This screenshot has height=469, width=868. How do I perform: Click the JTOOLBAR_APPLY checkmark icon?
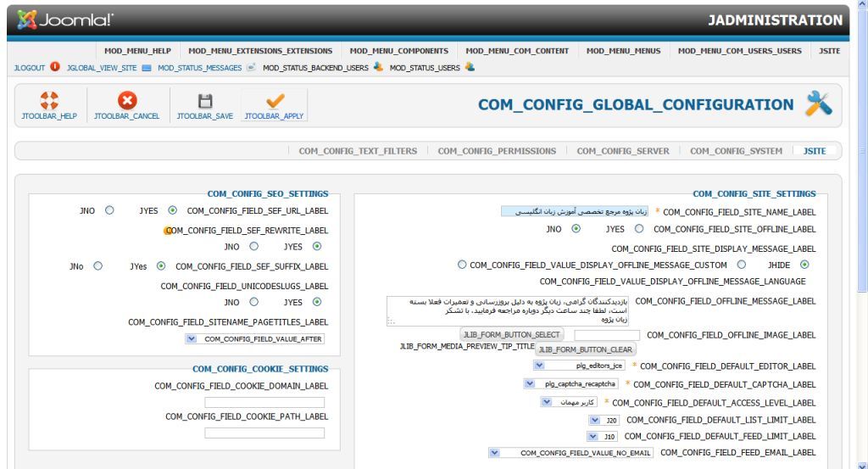pos(275,101)
